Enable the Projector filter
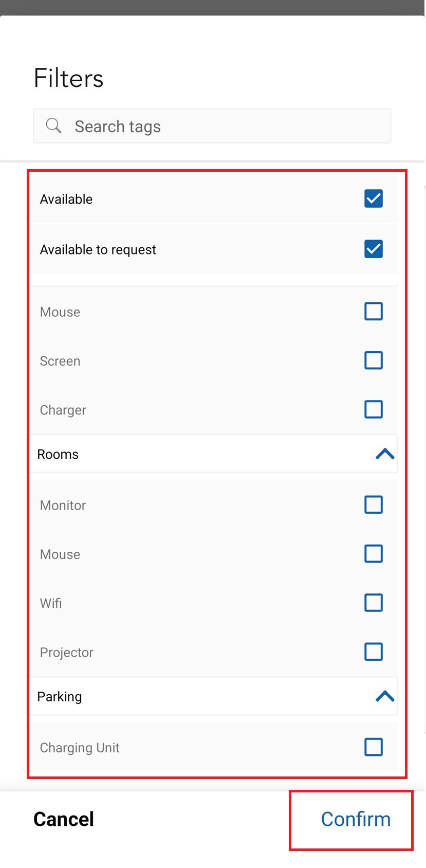The height and width of the screenshot is (868, 426). [374, 652]
